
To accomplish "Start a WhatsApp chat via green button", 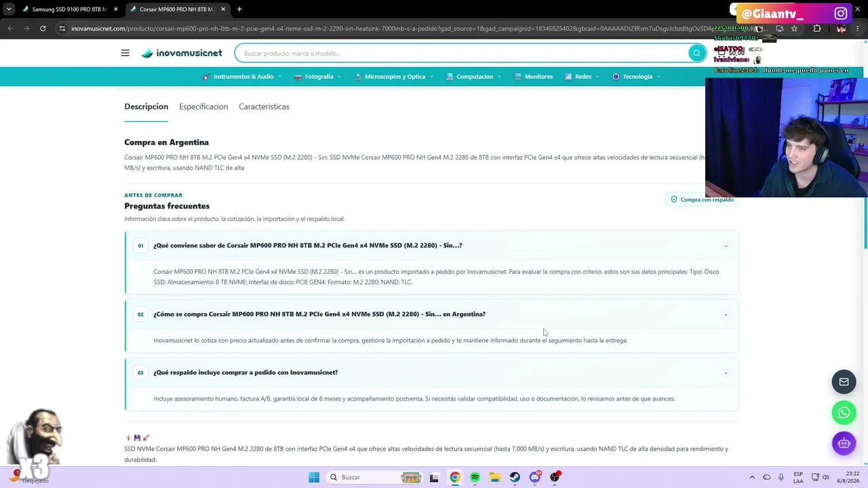I will (844, 413).
